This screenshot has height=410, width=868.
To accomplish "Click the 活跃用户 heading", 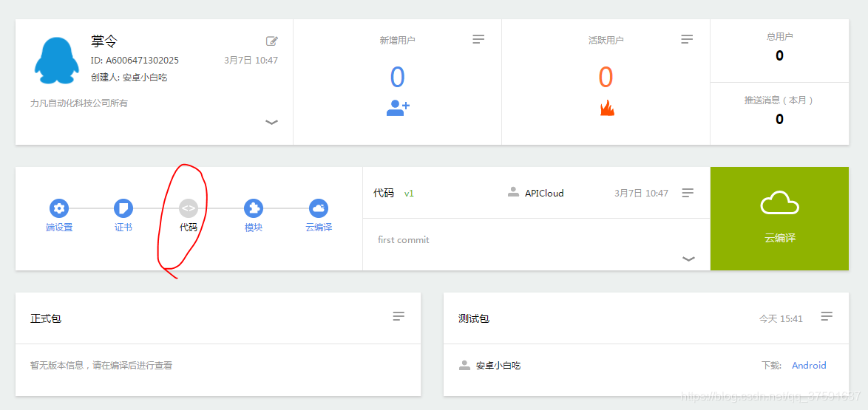I will pyautogui.click(x=606, y=41).
